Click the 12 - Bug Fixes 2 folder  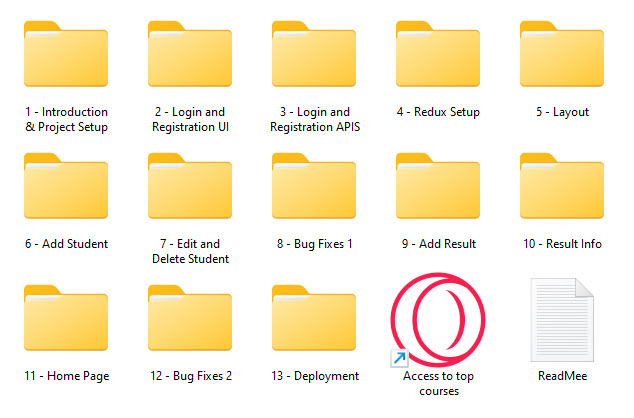[190, 318]
